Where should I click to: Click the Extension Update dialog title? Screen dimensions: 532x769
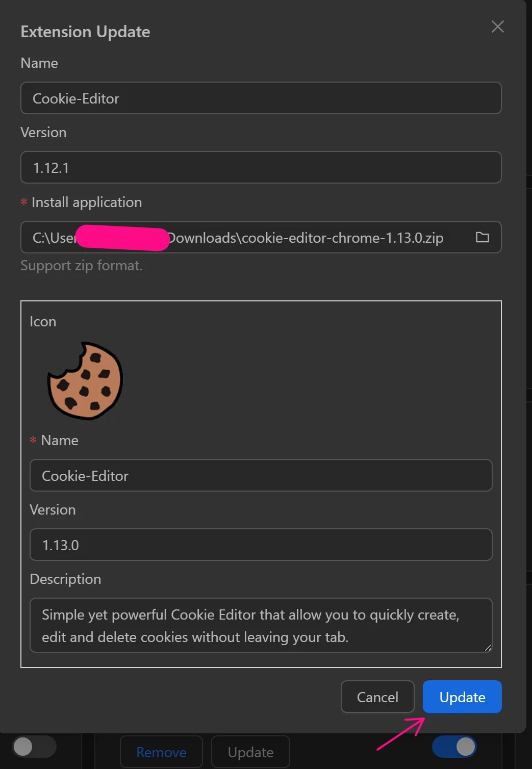tap(85, 31)
